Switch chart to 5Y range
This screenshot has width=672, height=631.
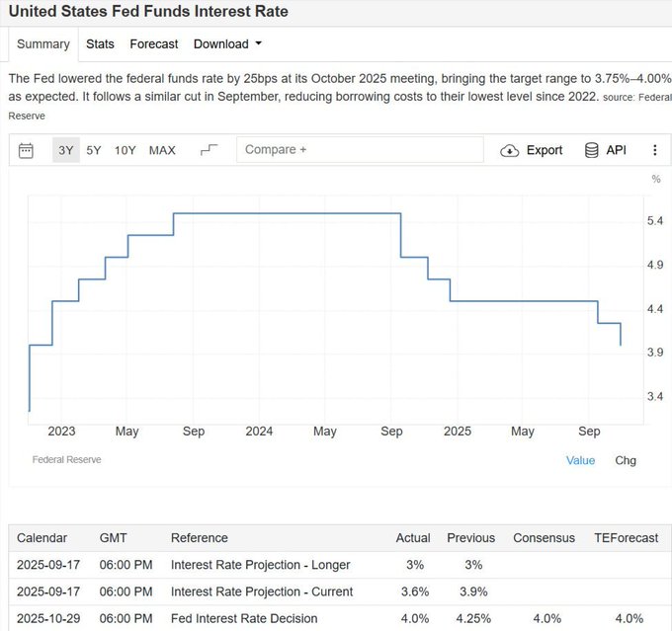[x=94, y=150]
